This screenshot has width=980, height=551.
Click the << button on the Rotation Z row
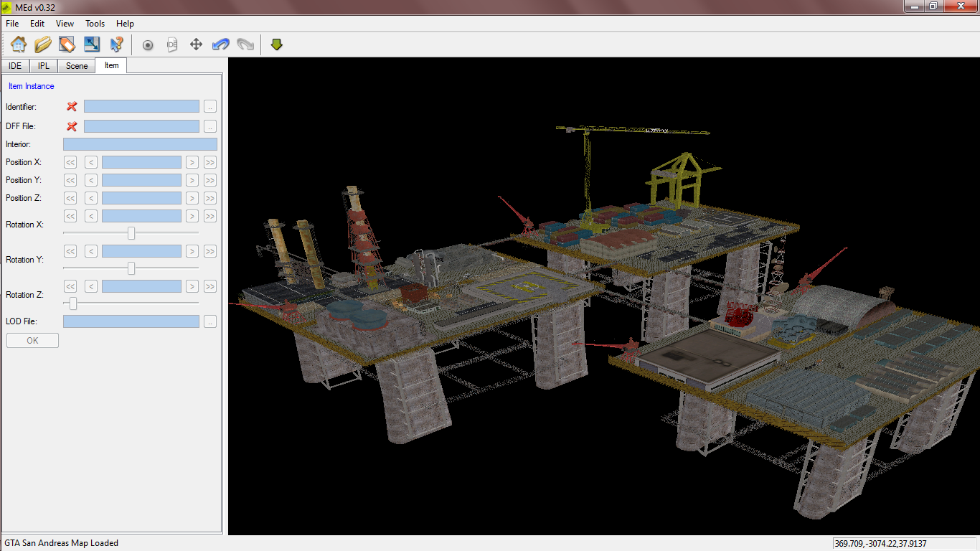[70, 286]
